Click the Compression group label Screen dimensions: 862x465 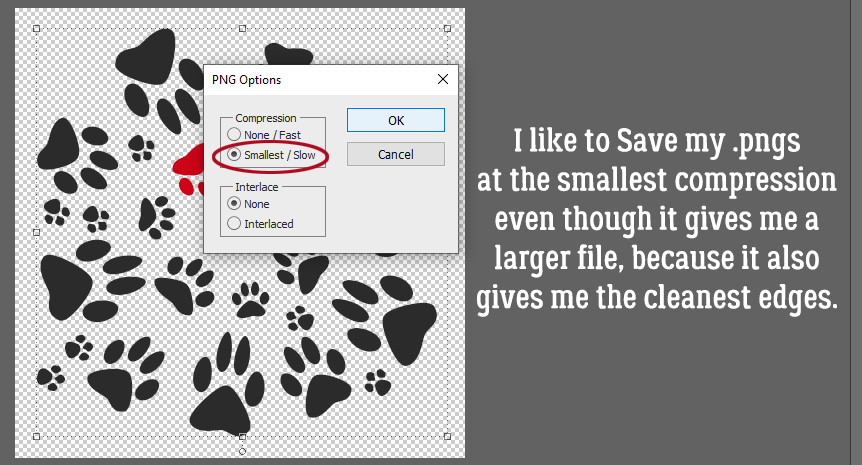[x=266, y=118]
